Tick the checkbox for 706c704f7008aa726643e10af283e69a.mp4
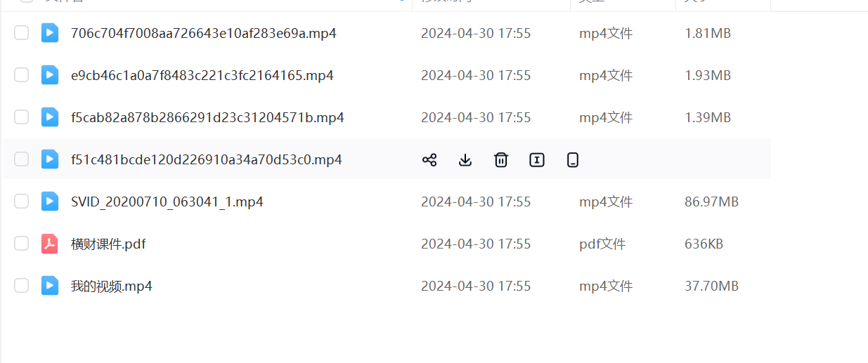This screenshot has width=868, height=363. 22,32
